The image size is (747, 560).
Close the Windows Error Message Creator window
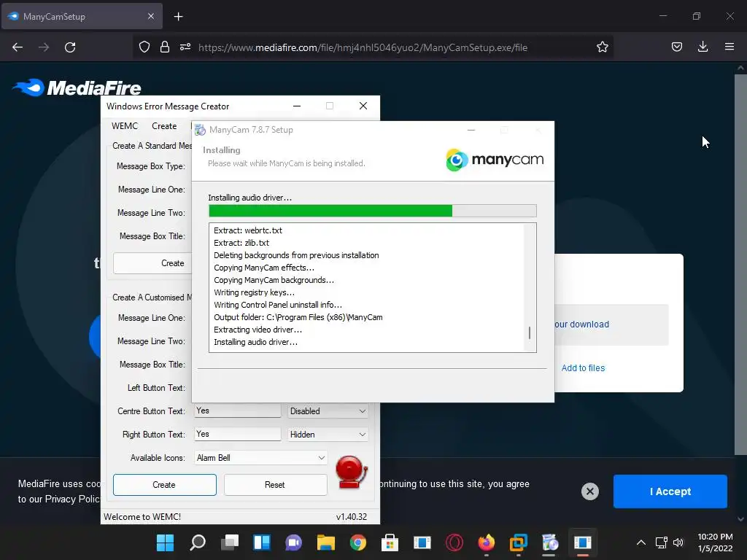click(363, 106)
